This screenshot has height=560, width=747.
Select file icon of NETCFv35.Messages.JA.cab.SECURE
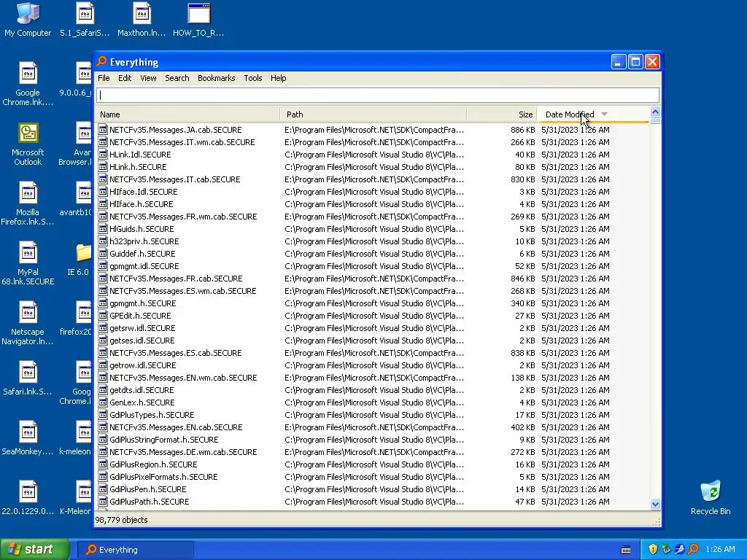[102, 130]
